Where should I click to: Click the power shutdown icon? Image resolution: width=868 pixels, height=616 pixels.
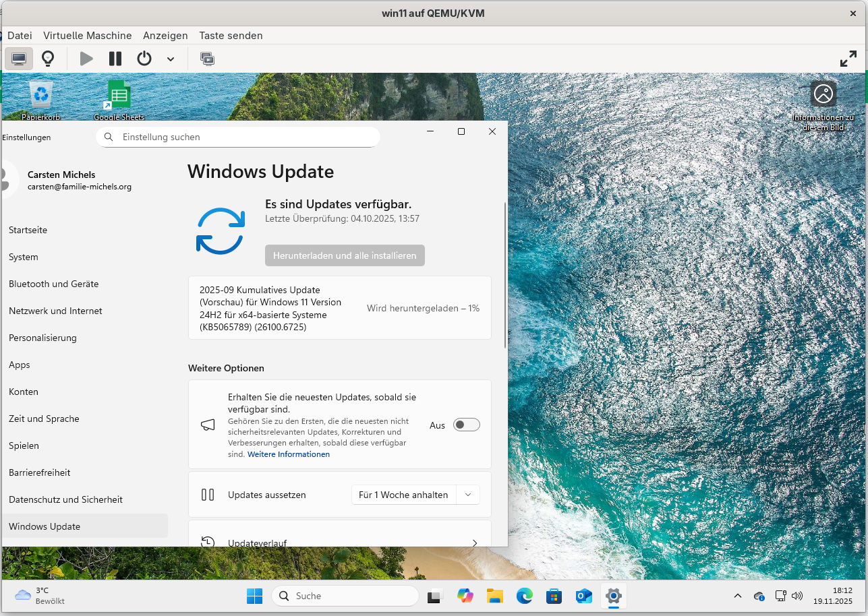pyautogui.click(x=144, y=59)
